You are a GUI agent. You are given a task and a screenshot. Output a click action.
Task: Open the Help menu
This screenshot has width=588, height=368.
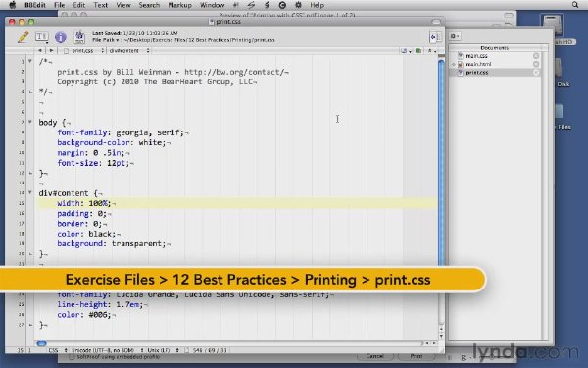(317, 5)
